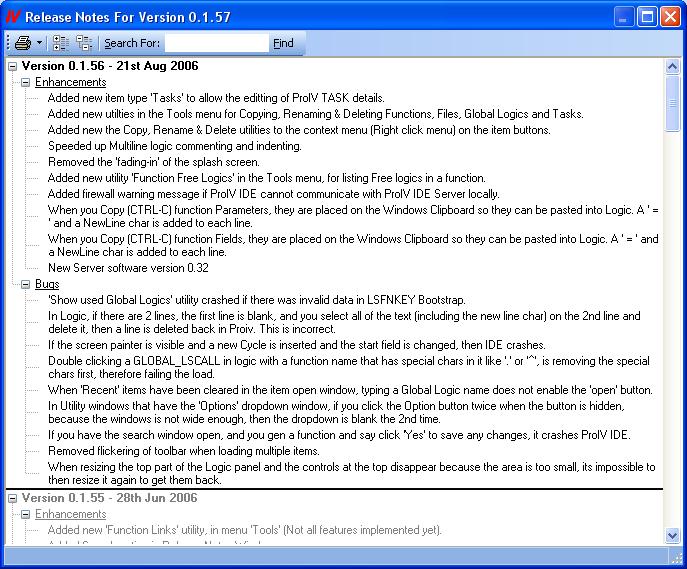Click the scrollbar down arrow
This screenshot has width=687, height=569.
click(672, 535)
